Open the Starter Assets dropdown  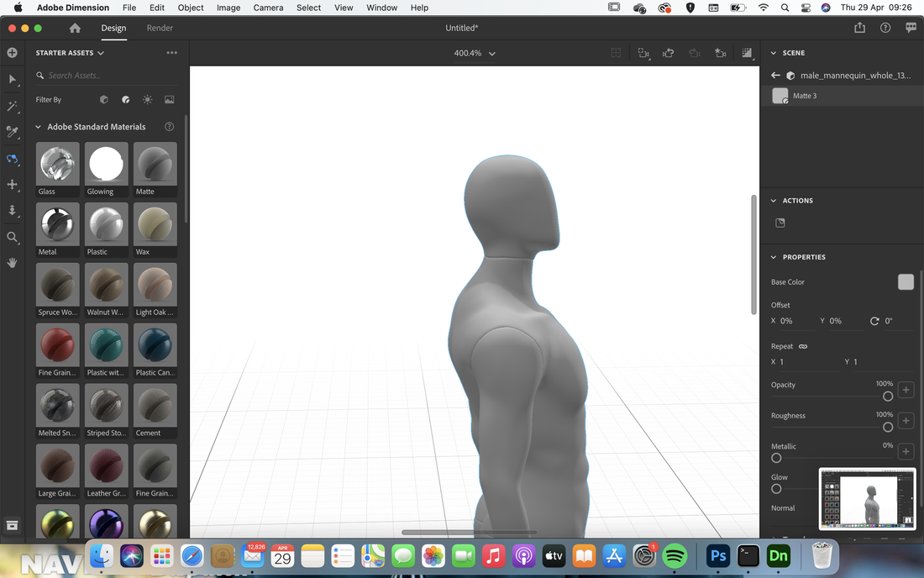click(70, 53)
